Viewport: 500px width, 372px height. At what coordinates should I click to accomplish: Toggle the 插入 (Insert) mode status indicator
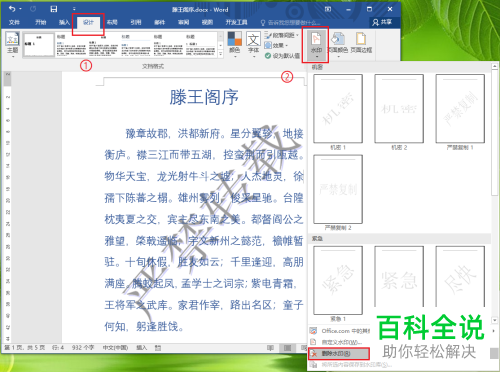click(142, 348)
